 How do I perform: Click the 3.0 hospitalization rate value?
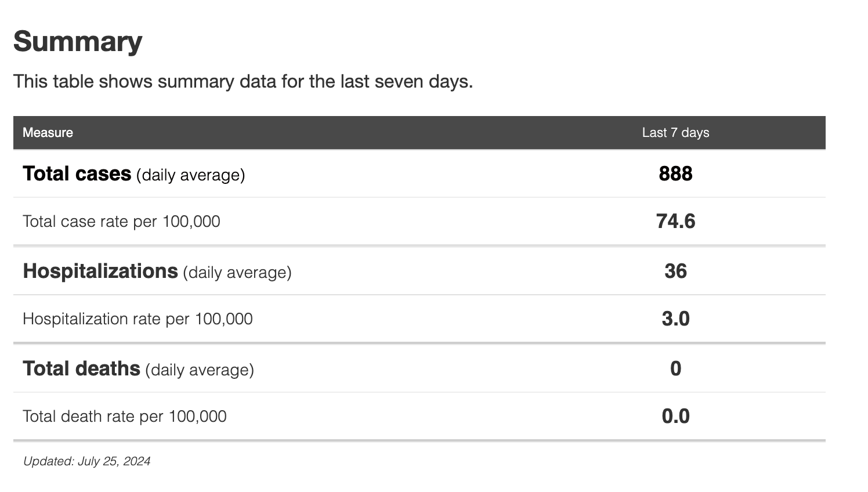tap(675, 319)
